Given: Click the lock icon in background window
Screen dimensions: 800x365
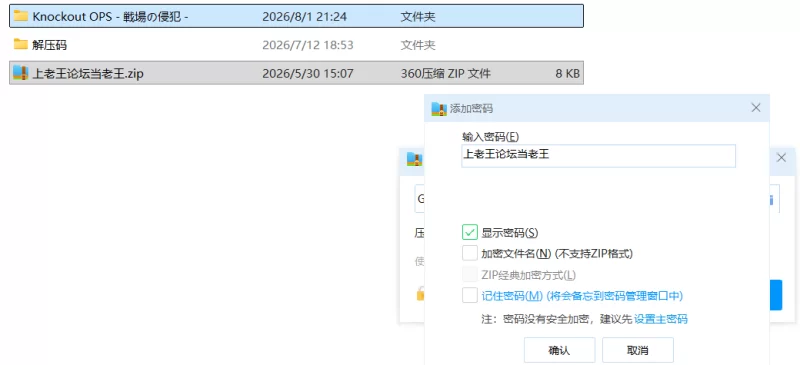Looking at the screenshot, I should tap(420, 294).
